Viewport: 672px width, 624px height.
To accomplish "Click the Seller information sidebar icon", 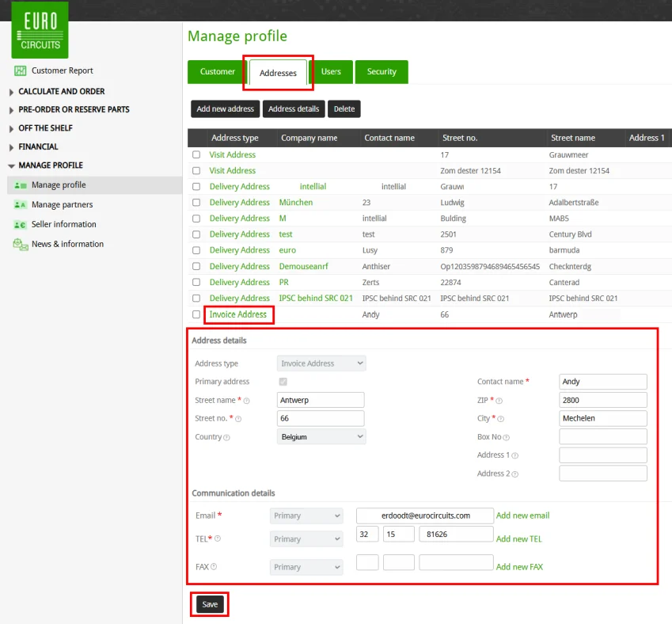I will click(21, 225).
